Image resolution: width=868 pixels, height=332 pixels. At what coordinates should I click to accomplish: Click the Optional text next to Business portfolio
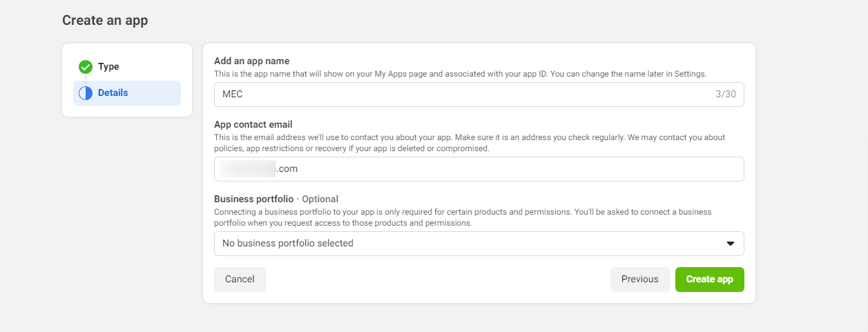pyautogui.click(x=320, y=199)
